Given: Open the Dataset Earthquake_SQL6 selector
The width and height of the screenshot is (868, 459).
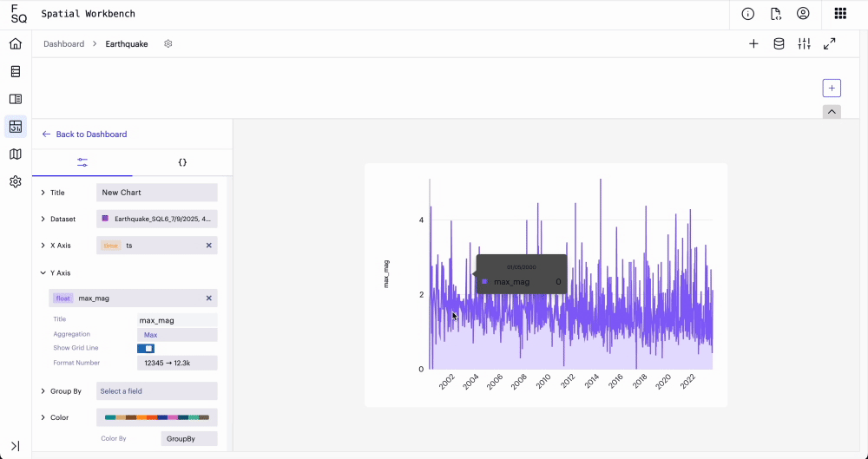Looking at the screenshot, I should point(156,219).
